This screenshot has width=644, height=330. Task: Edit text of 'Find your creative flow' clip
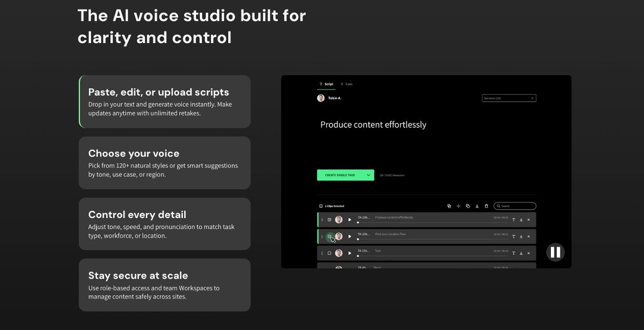tap(514, 236)
